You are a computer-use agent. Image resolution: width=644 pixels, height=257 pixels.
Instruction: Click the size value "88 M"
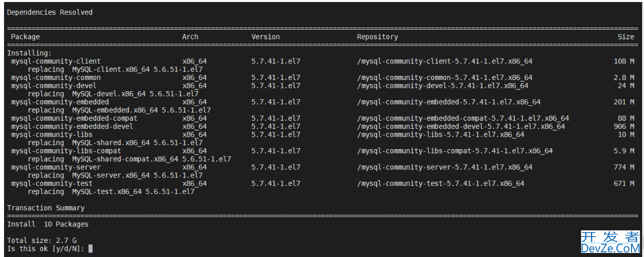[626, 118]
